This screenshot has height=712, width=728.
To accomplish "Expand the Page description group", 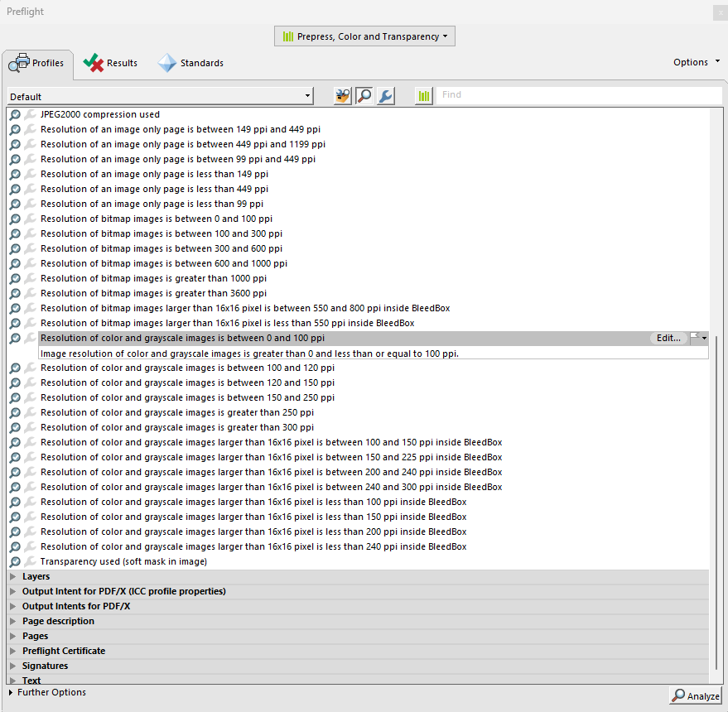I will coord(13,621).
